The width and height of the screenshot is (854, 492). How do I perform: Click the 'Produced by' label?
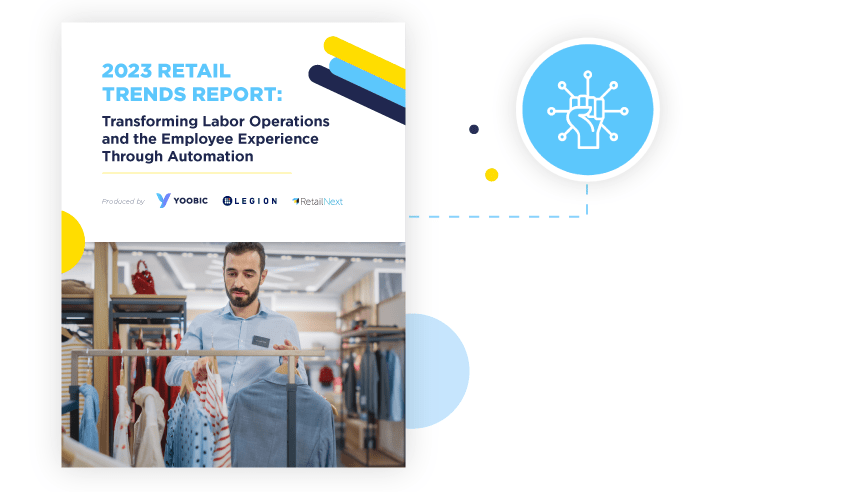click(x=123, y=202)
